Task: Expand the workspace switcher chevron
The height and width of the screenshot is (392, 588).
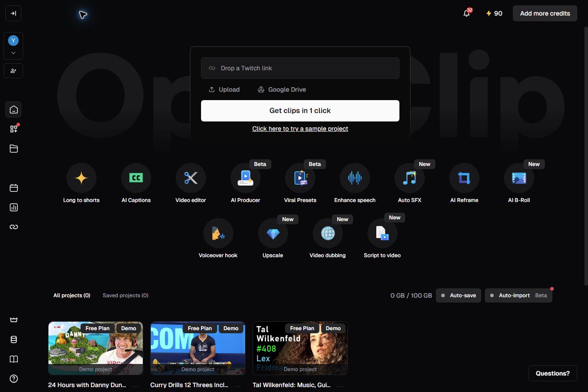Action: pos(13,53)
